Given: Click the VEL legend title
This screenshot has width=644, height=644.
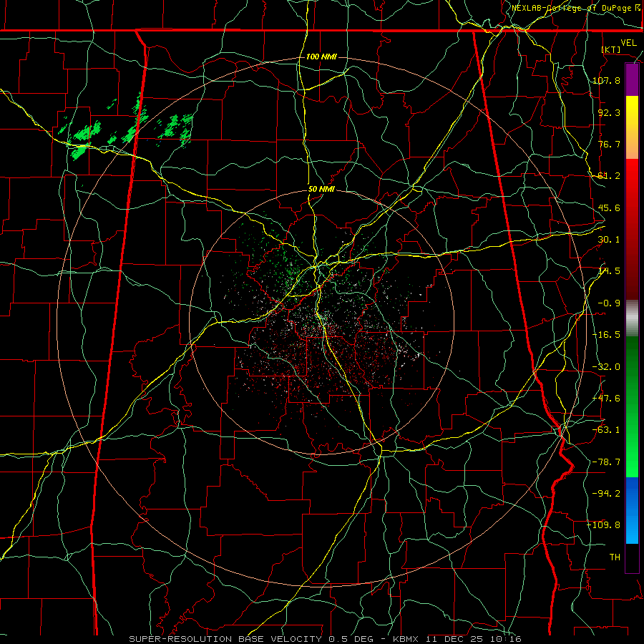Looking at the screenshot, I should coord(628,43).
